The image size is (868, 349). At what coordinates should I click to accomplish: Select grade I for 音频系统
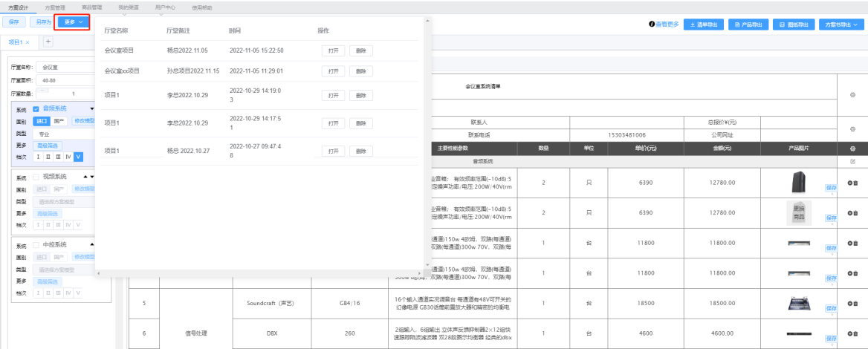[x=38, y=157]
